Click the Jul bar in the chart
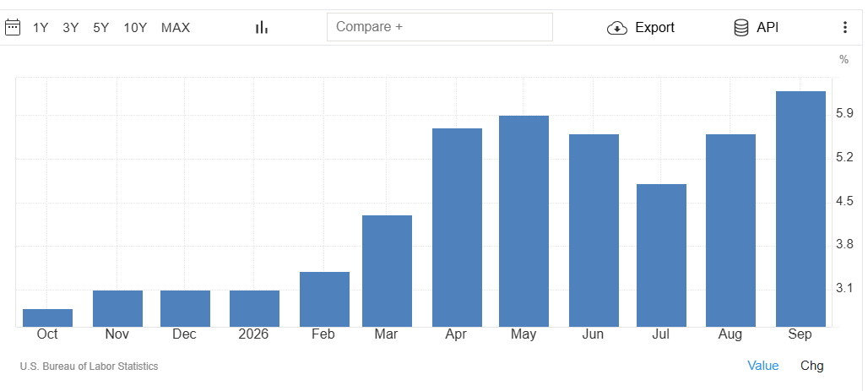Image resolution: width=868 pixels, height=391 pixels. 661,255
